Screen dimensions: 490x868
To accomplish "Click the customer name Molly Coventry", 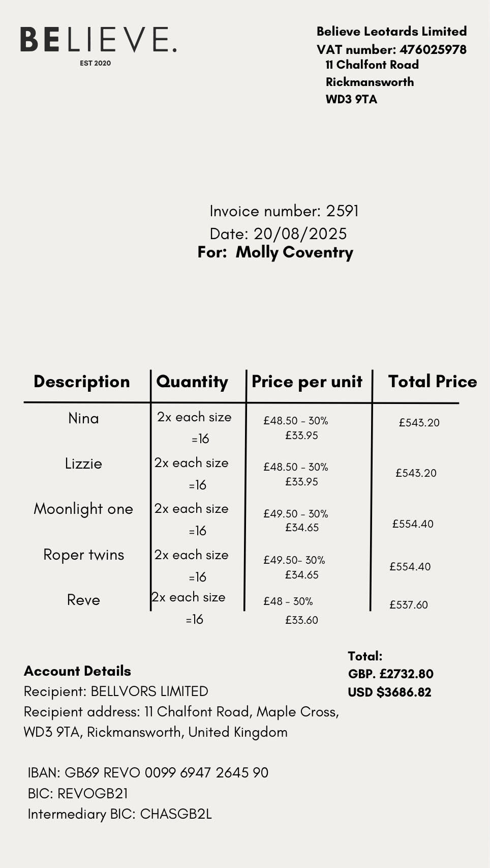I will 294,252.
